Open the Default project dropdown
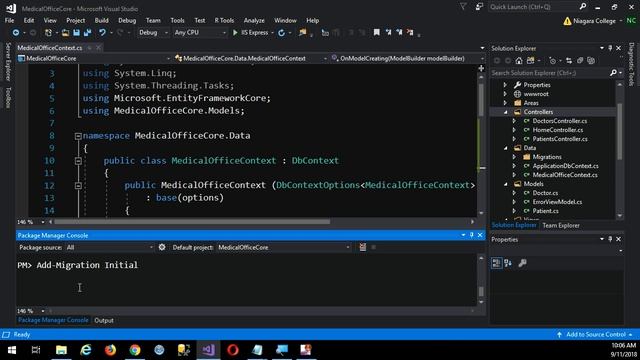 284,247
